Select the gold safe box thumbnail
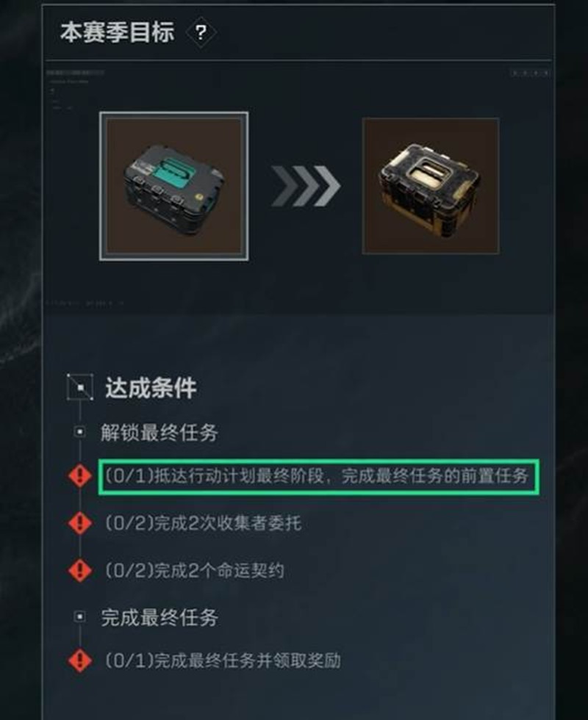The image size is (588, 720). pos(431,185)
